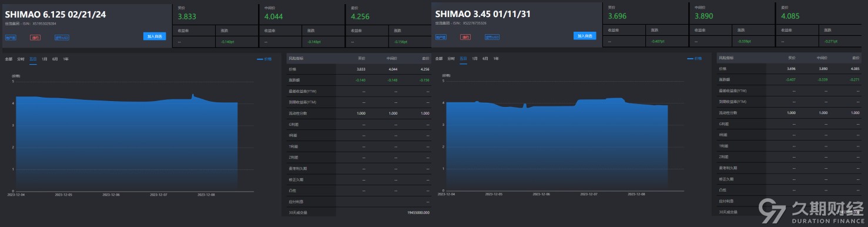This screenshot has width=868, height=227.
Task: Click bond title SHIMAO 3.45 01/11/31
Action: click(483, 14)
